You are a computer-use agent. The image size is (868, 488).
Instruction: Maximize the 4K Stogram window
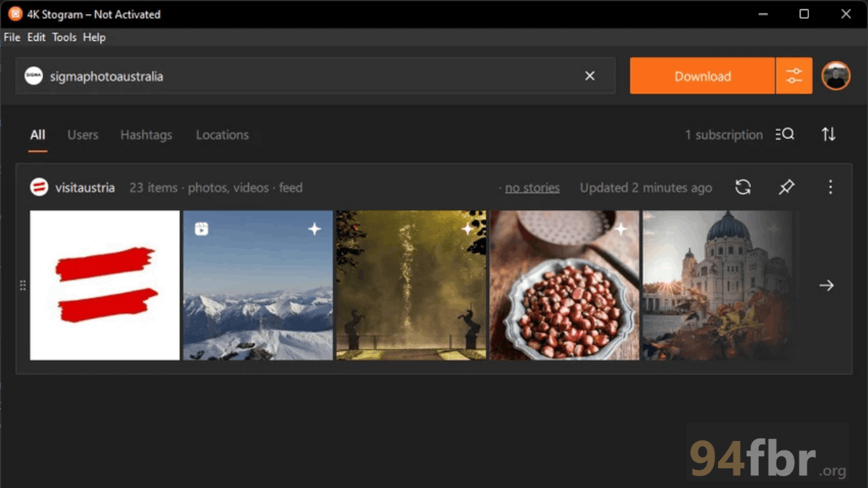click(804, 14)
